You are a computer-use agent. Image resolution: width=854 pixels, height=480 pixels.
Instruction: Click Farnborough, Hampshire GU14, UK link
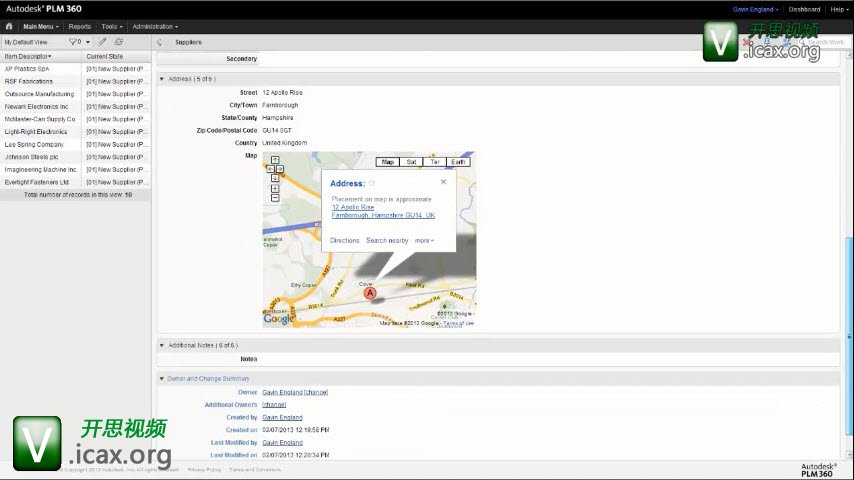point(383,215)
